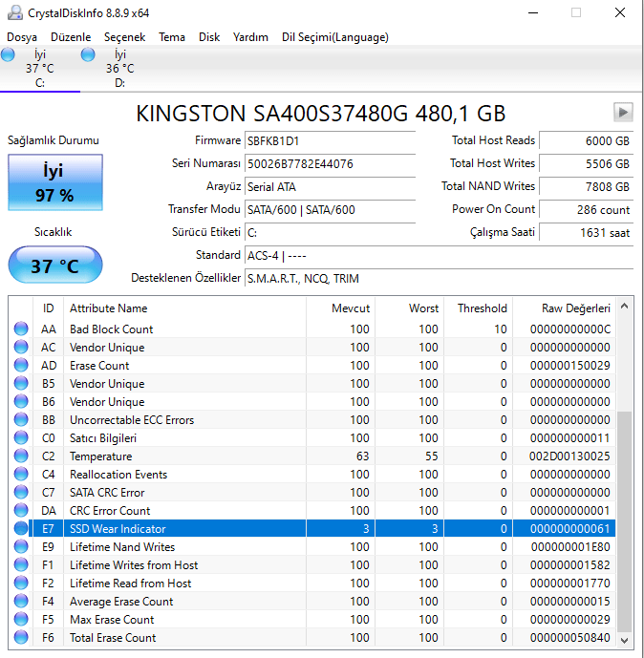Click the Standard field ACS-4
This screenshot has width=644, height=658.
(x=440, y=256)
